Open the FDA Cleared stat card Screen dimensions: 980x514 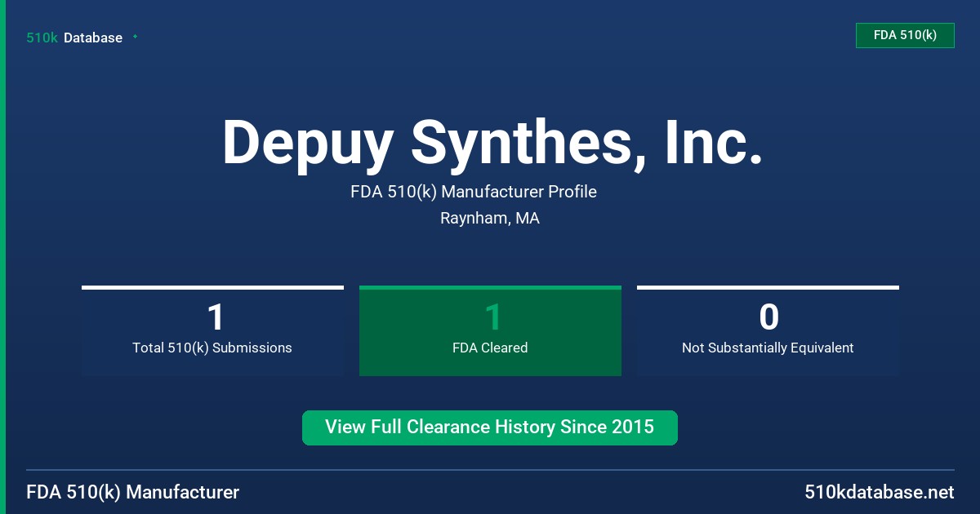[490, 331]
